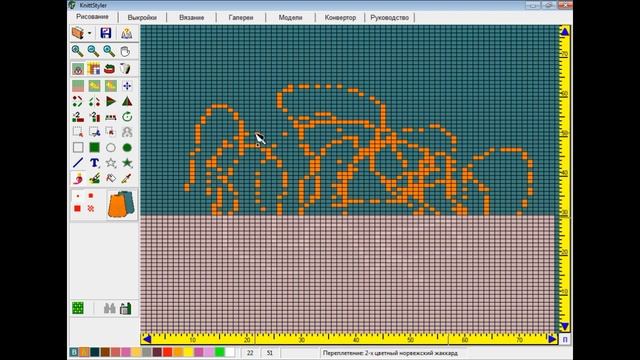Select the dotted pattern brush option
640x360 pixels.
tap(91, 209)
